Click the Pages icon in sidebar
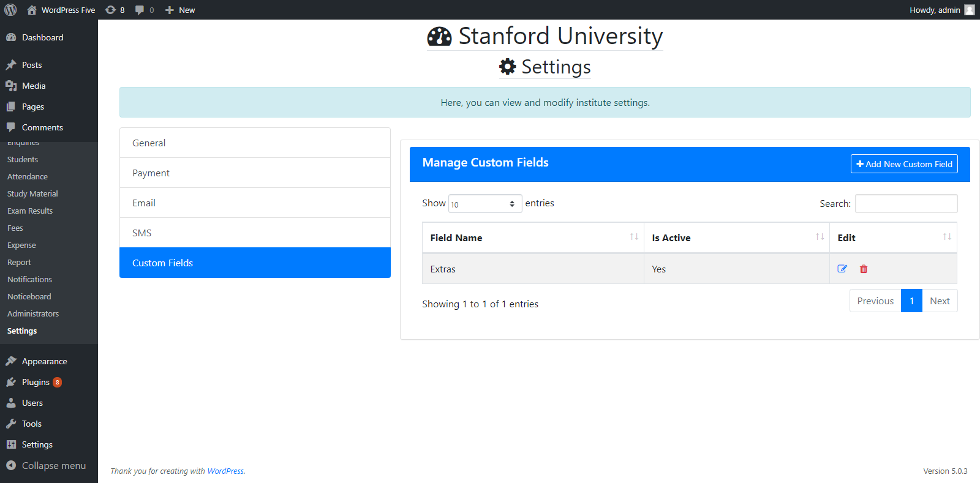Image resolution: width=980 pixels, height=483 pixels. 11,107
